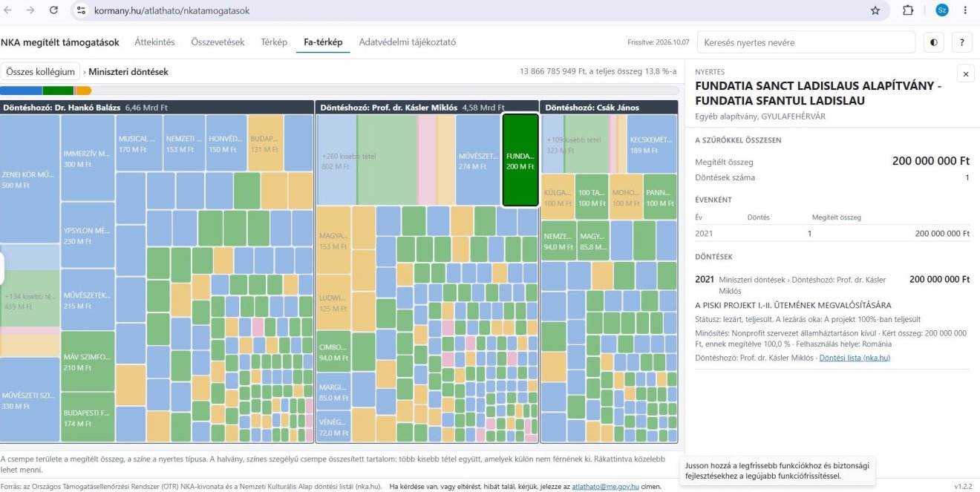Click the NKA megítélt támogatások title
980x492 pixels.
pyautogui.click(x=59, y=42)
